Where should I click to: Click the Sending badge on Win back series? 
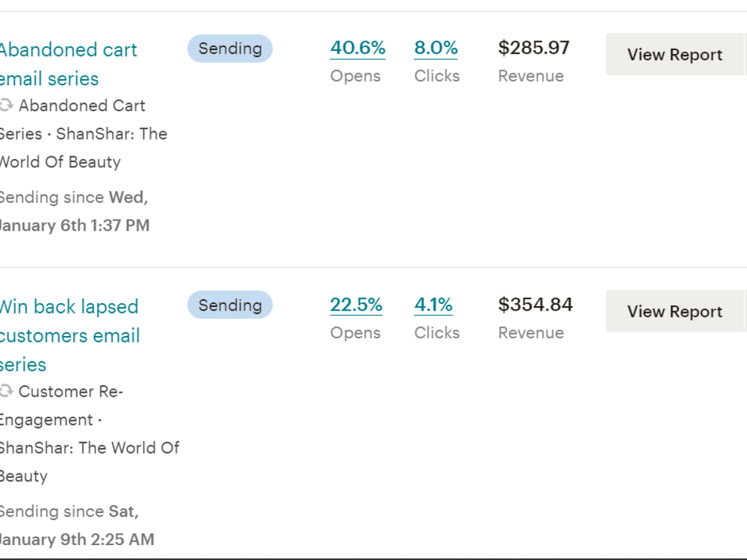pyautogui.click(x=230, y=305)
